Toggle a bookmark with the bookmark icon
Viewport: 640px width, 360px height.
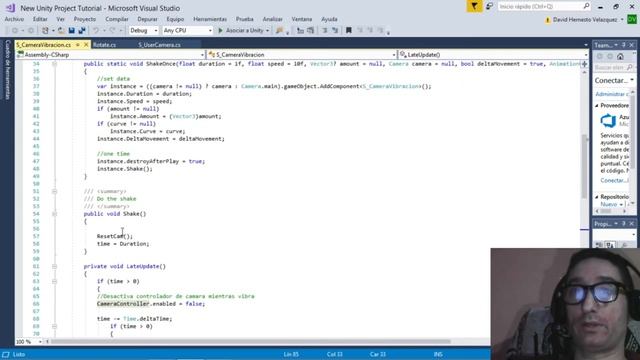(x=349, y=31)
